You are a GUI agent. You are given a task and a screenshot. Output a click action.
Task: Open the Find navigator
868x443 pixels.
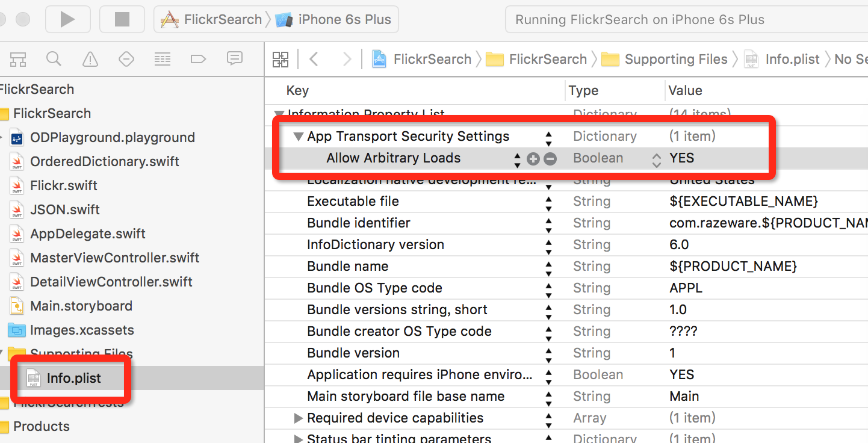click(54, 59)
